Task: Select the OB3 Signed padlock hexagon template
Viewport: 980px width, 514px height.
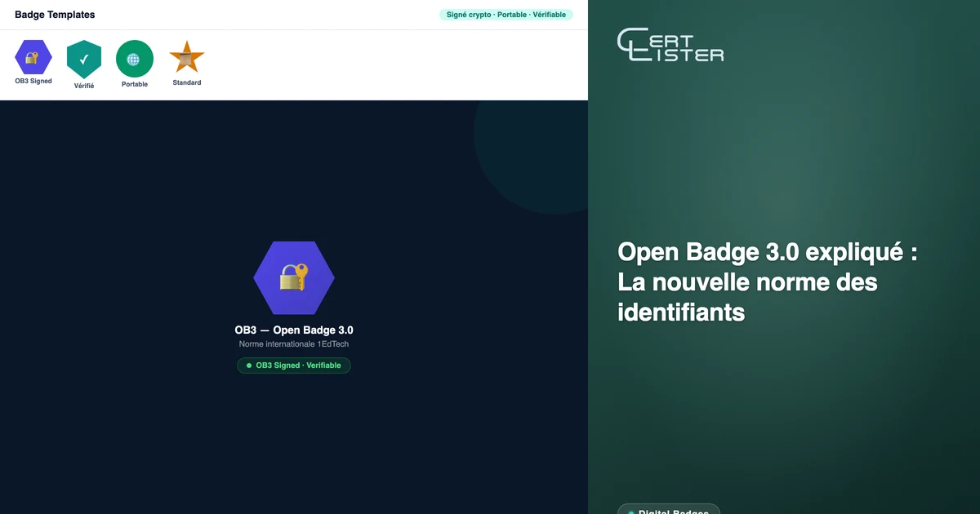Action: click(33, 57)
